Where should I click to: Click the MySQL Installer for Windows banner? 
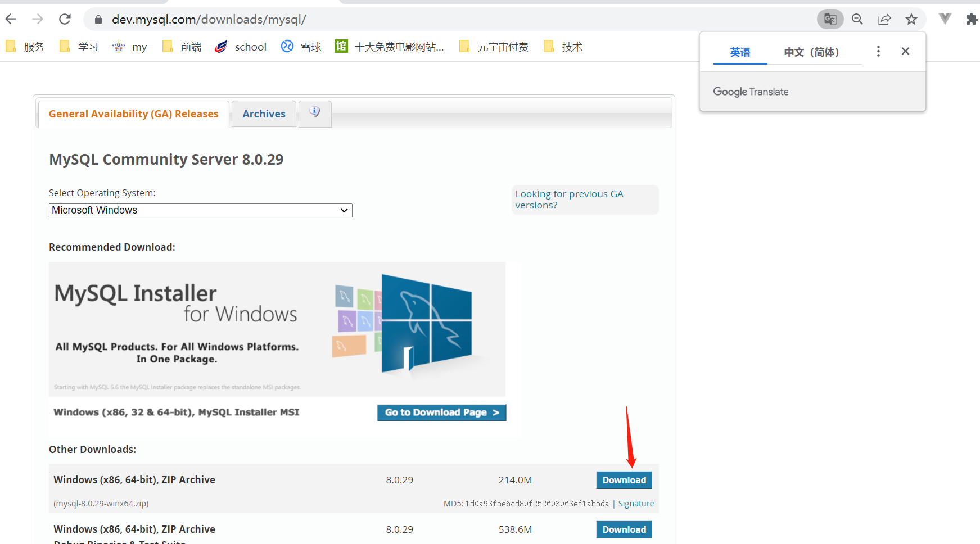coord(277,329)
